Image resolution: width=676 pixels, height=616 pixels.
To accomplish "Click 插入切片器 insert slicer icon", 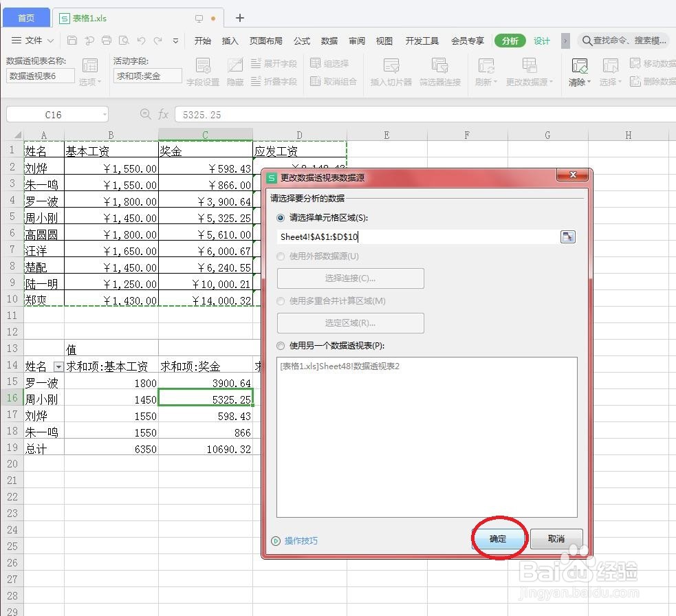I will click(x=391, y=72).
